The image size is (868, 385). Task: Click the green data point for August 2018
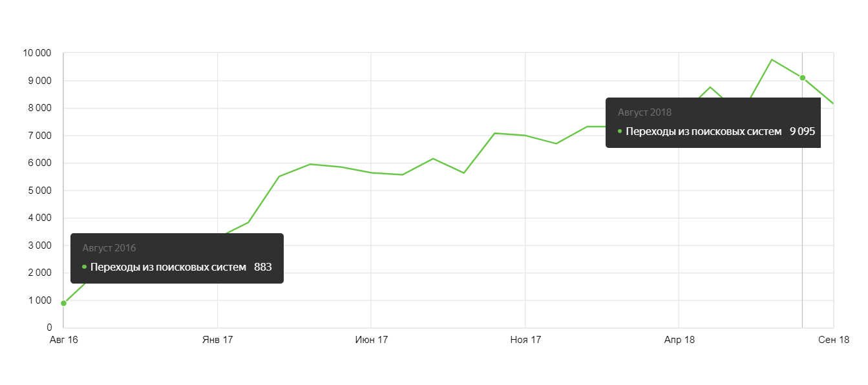(x=802, y=78)
